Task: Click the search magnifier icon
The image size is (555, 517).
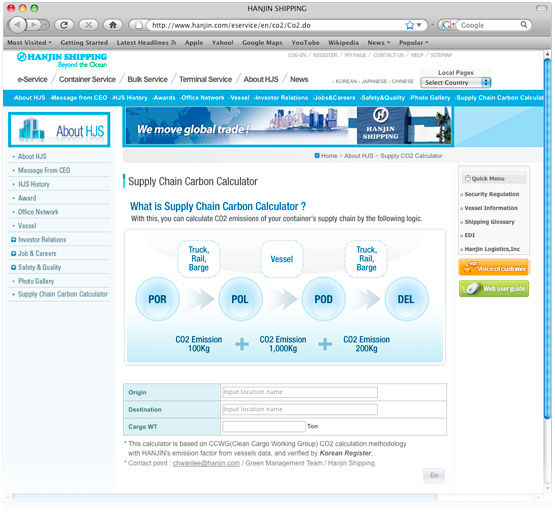Action: point(523,25)
